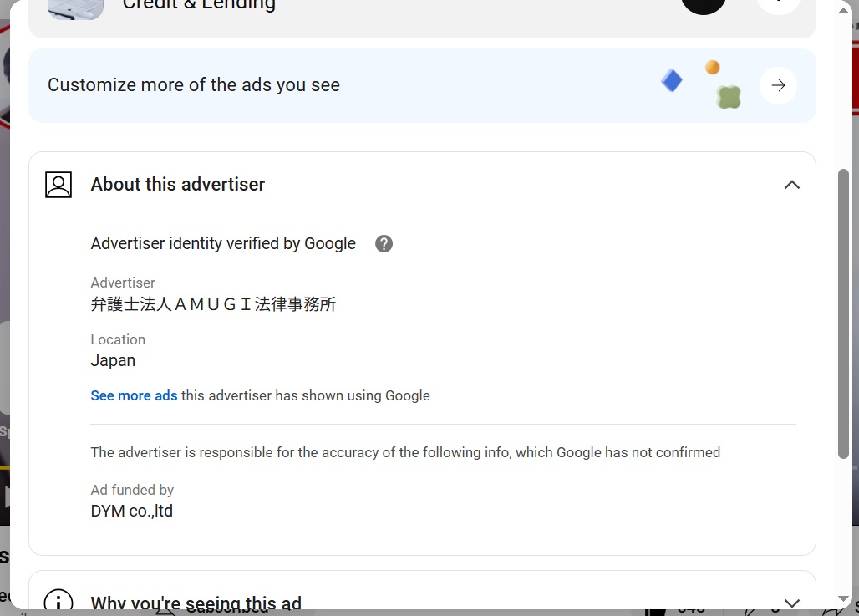Click the Why you're seeing this ad title
Viewport: 859px width, 616px height.
click(196, 603)
